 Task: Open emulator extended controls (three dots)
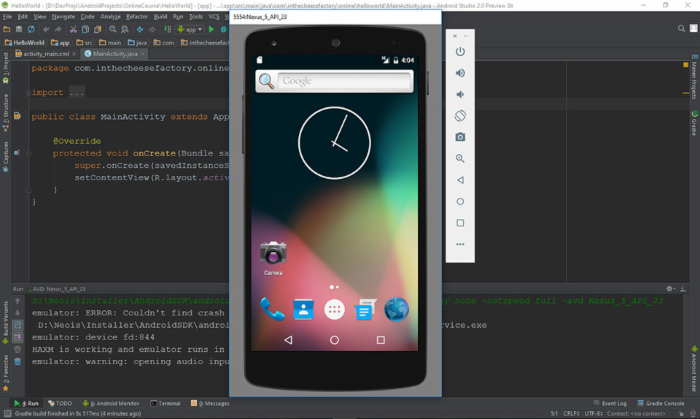460,244
